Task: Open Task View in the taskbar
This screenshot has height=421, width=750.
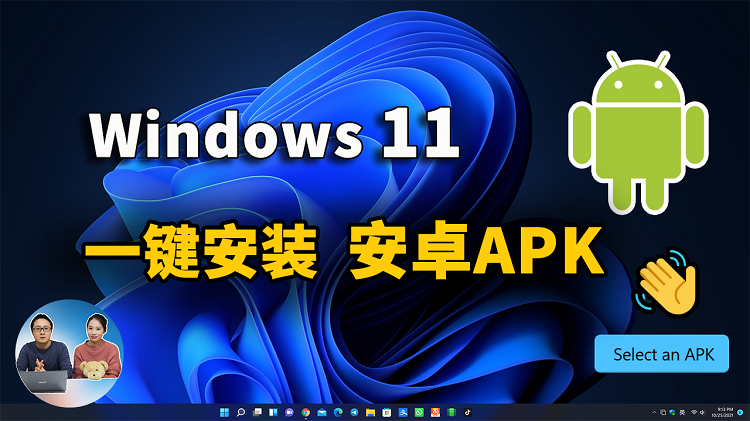Action: point(257,412)
